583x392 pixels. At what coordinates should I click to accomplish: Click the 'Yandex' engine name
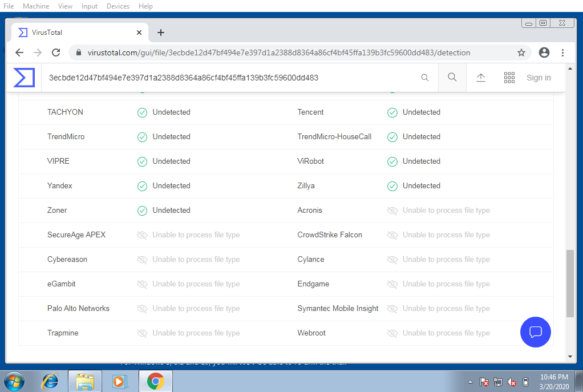[59, 185]
